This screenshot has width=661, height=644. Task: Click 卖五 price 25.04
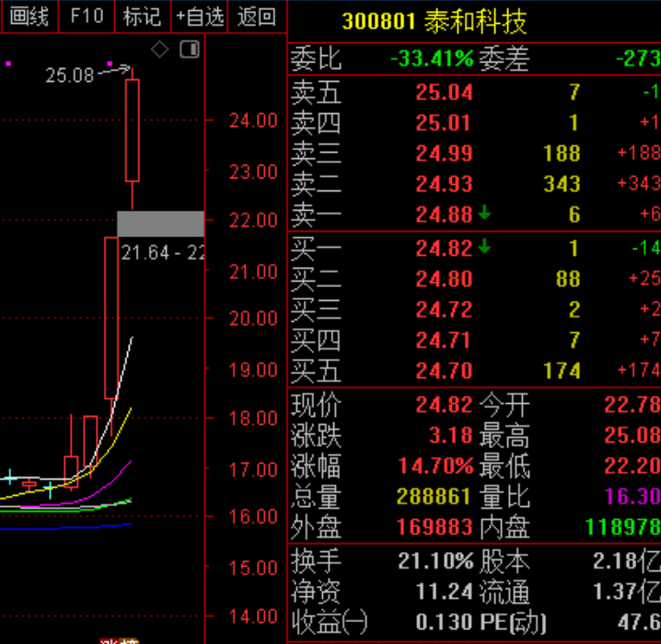tap(444, 92)
